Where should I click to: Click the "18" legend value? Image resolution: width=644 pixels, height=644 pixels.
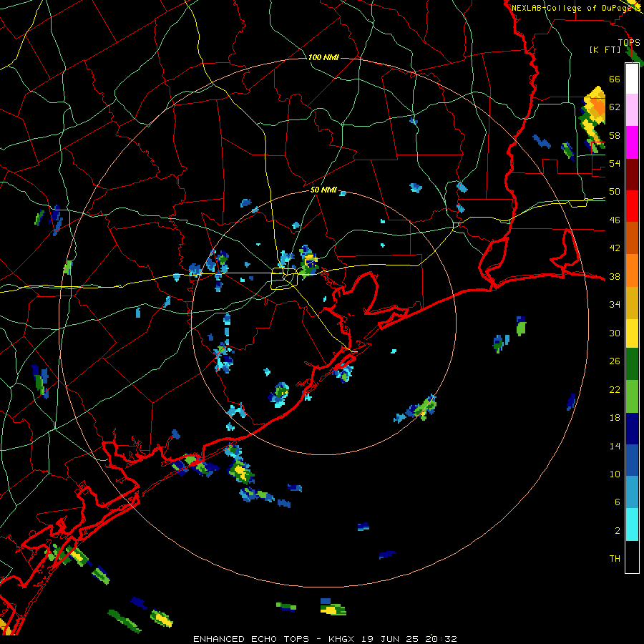point(615,418)
